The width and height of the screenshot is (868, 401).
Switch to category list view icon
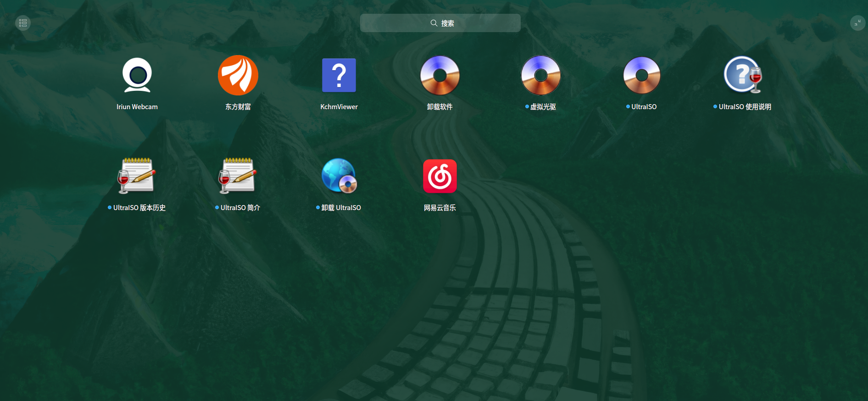[23, 23]
